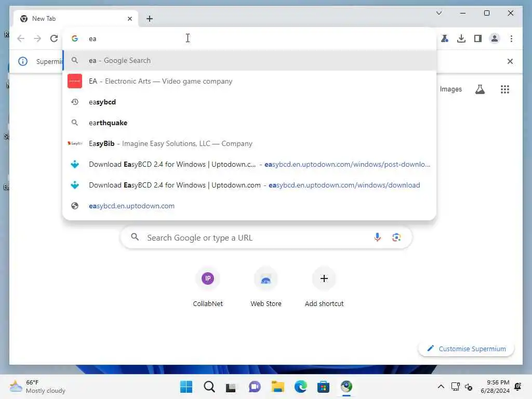
Task: Open File Explorer from taskbar
Action: (x=277, y=387)
